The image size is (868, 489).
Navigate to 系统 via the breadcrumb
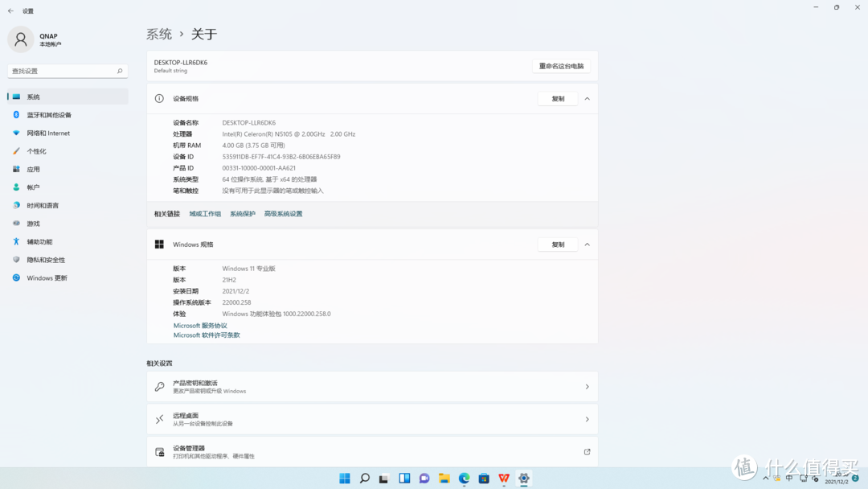pyautogui.click(x=158, y=34)
